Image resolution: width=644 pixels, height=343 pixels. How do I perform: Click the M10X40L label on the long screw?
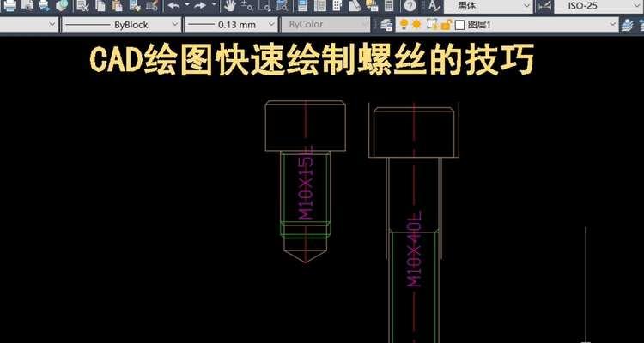pyautogui.click(x=414, y=249)
